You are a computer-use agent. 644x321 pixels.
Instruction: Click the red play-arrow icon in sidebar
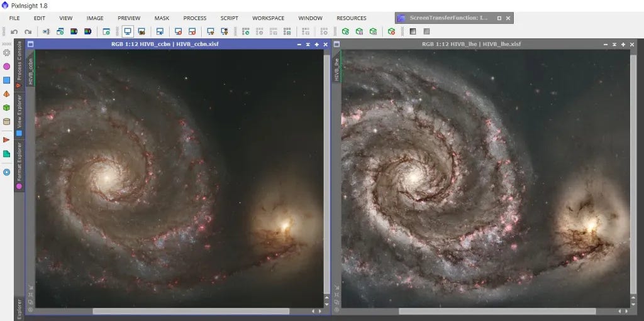7,139
